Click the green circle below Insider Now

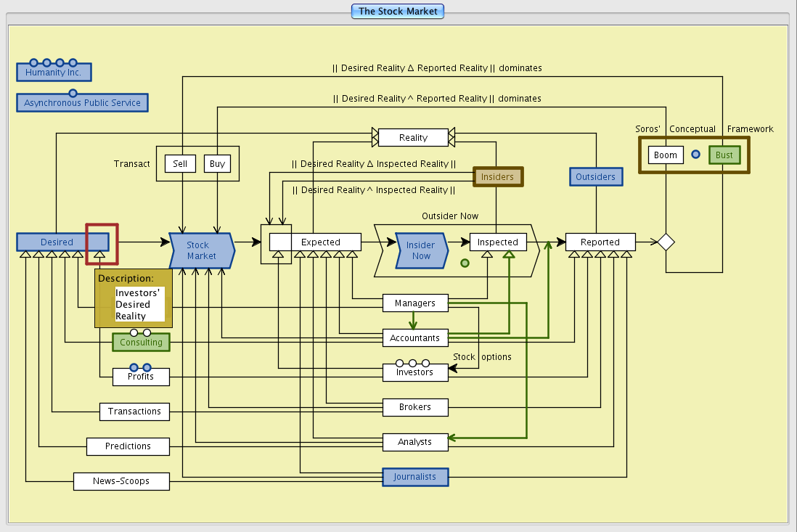(465, 263)
